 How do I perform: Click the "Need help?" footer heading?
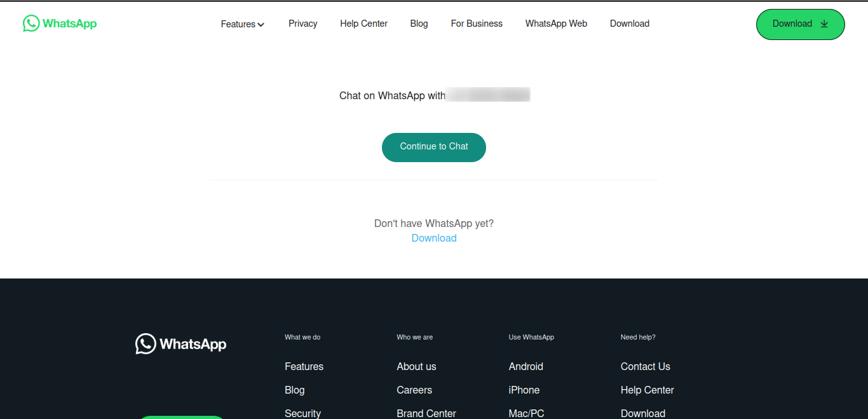point(637,337)
